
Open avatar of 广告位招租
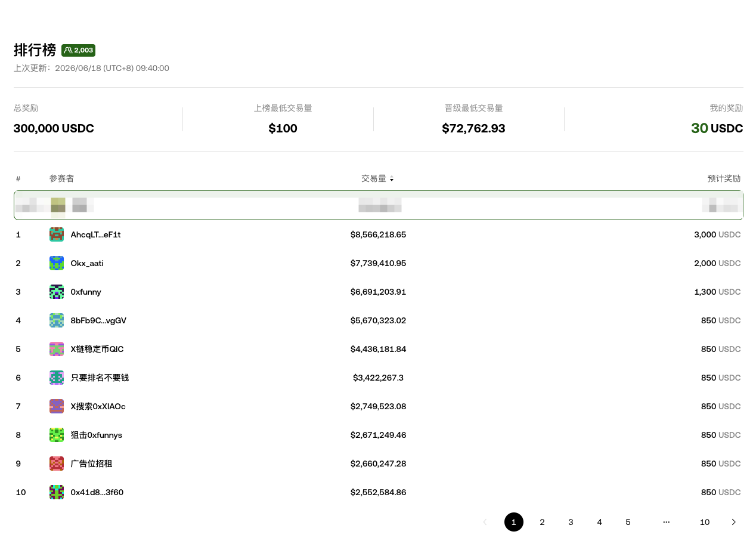pos(57,464)
